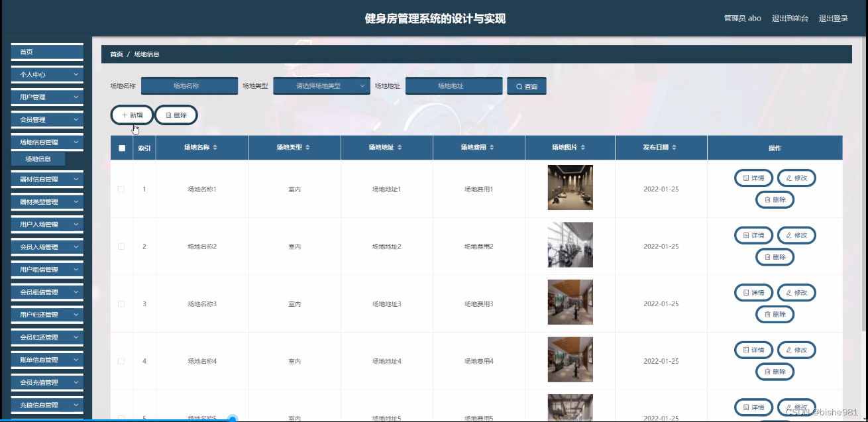Open the 请选择场地类型 dropdown
The height and width of the screenshot is (422, 868).
321,85
